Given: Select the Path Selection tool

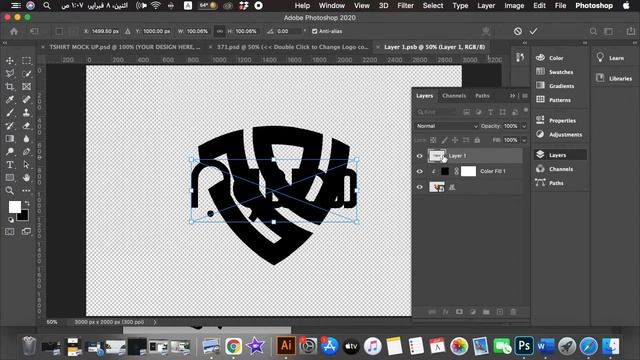Looking at the screenshot, I should click(27, 165).
